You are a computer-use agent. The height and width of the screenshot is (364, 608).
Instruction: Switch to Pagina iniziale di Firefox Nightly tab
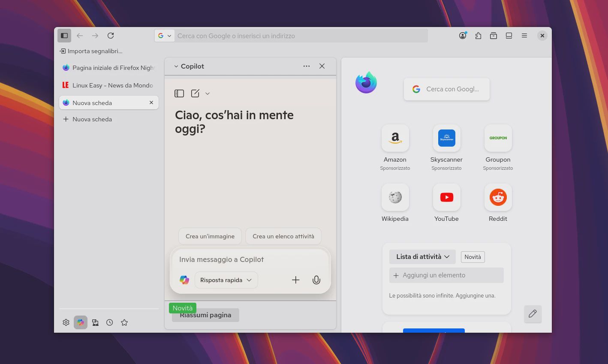(x=109, y=68)
